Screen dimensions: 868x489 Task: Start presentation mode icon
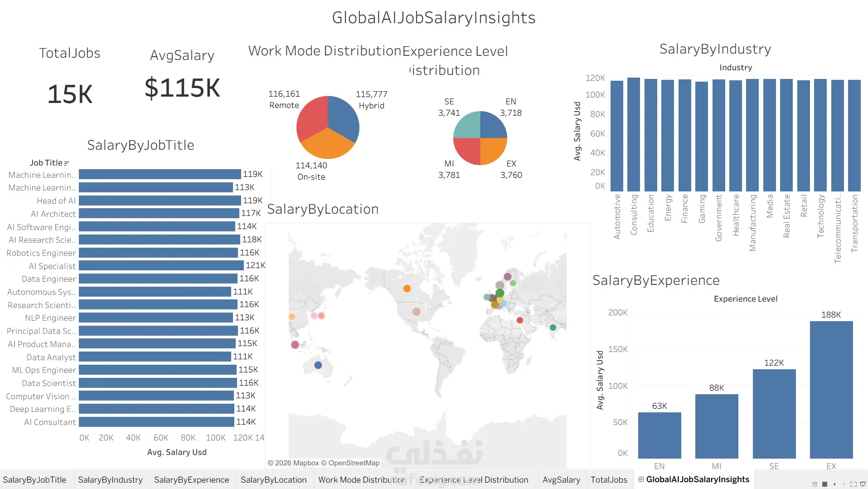click(863, 484)
